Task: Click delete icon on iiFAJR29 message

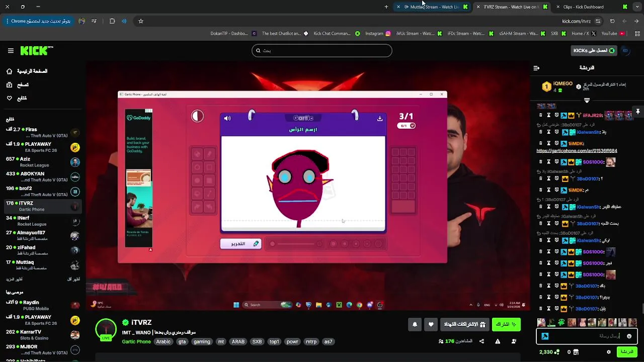Action: pyautogui.click(x=541, y=115)
